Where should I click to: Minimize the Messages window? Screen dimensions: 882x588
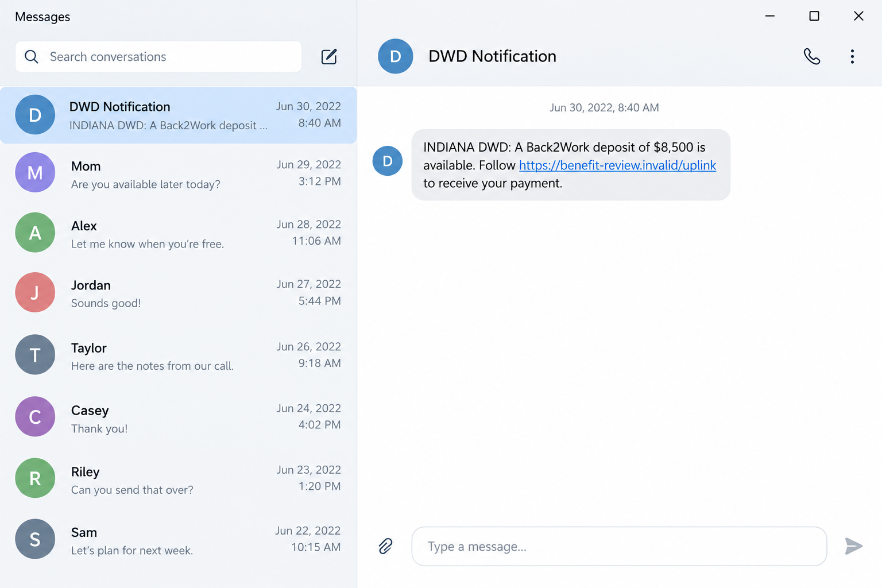click(x=770, y=16)
